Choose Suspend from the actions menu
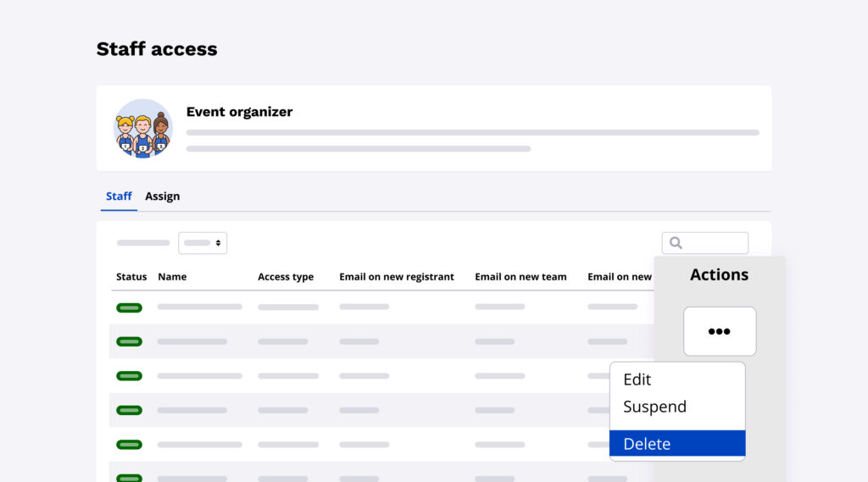 pos(654,407)
